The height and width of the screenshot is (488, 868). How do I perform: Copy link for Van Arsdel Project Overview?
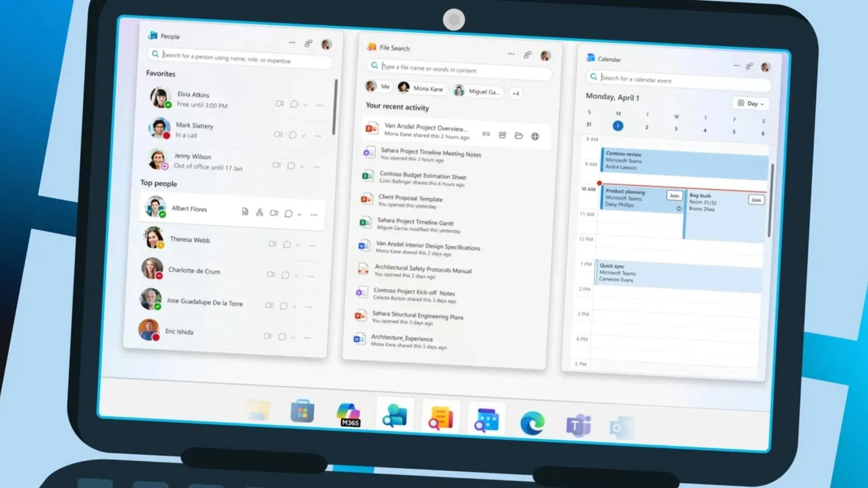[x=486, y=134]
